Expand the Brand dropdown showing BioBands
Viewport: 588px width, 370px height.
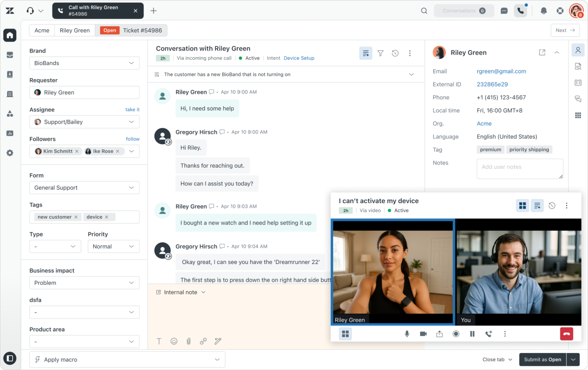(84, 63)
